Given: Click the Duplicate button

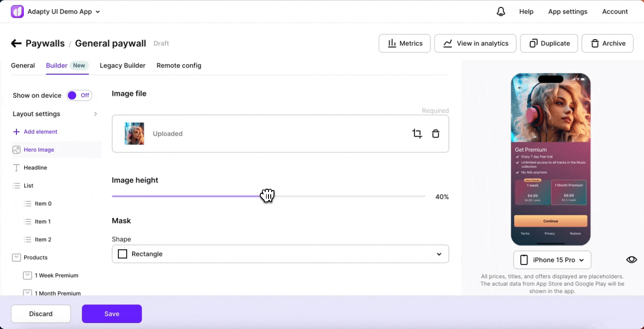Looking at the screenshot, I should [549, 43].
